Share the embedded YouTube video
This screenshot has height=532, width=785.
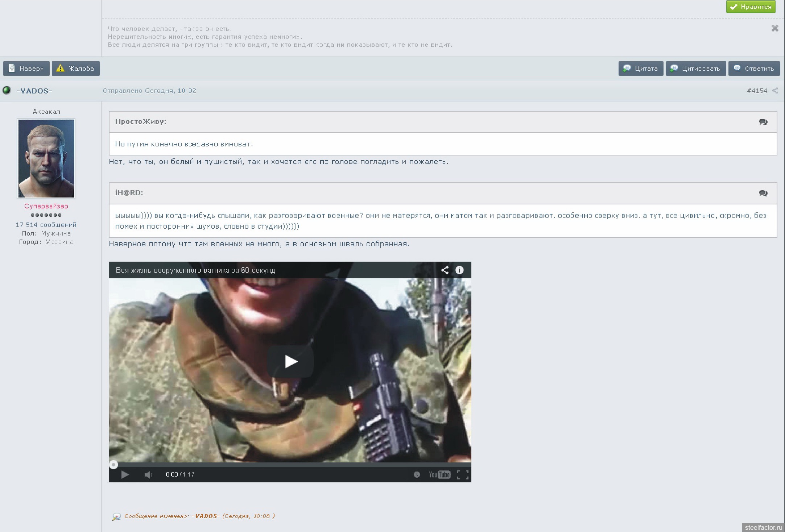pos(445,270)
